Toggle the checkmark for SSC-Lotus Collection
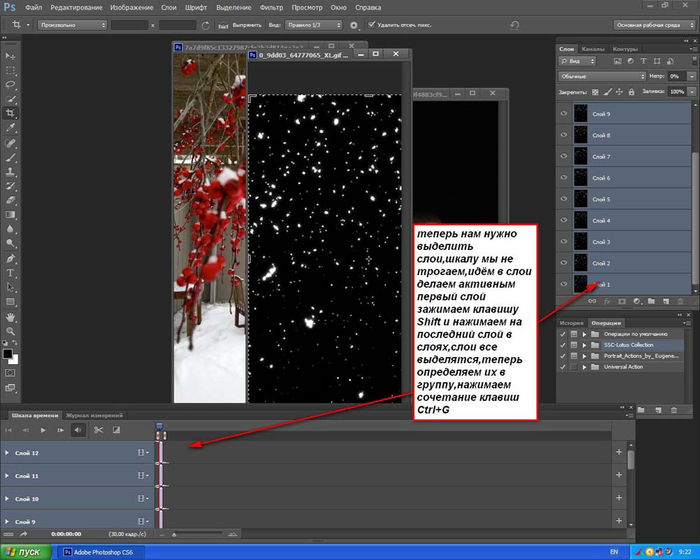This screenshot has width=700, height=560. (x=562, y=345)
